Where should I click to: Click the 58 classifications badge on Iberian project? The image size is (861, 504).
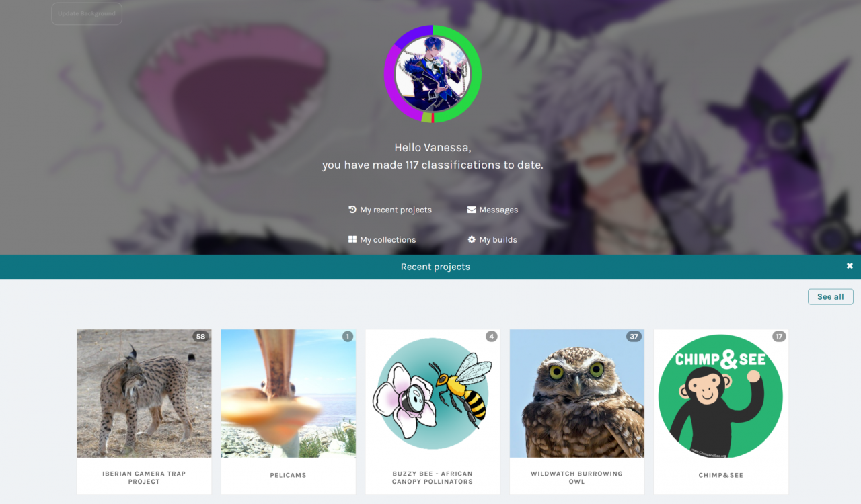(200, 337)
